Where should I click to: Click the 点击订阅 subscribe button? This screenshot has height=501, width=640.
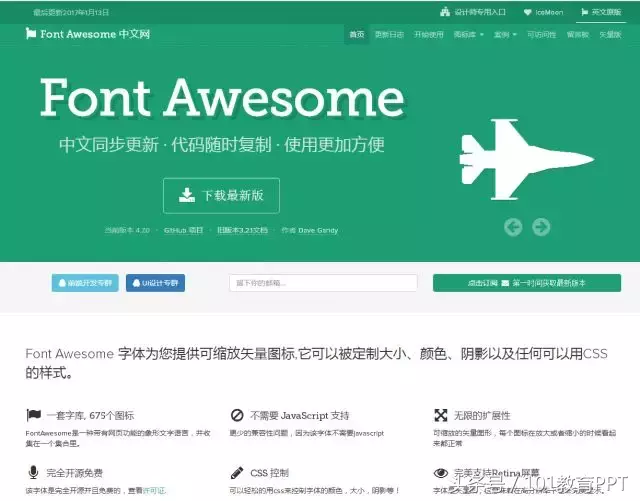[x=527, y=283]
